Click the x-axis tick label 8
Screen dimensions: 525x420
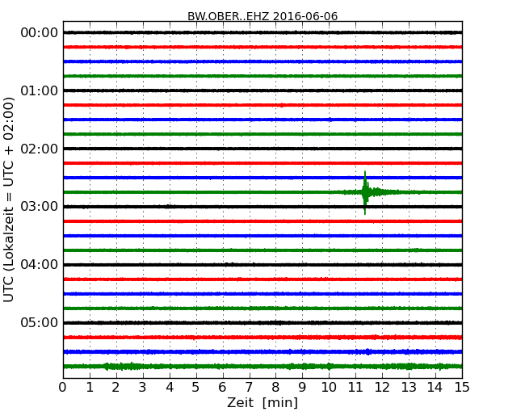pos(276,387)
